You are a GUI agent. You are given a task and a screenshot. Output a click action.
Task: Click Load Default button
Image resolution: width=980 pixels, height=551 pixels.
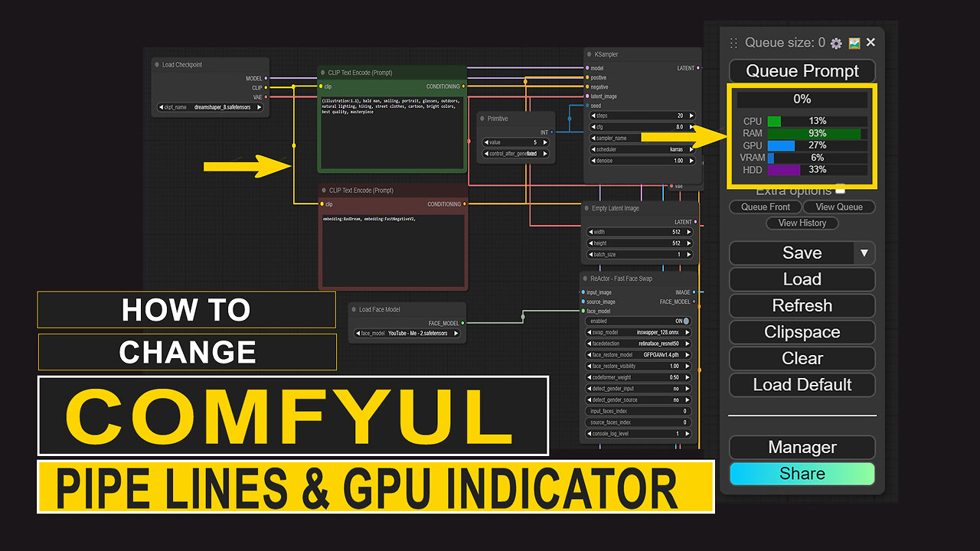pyautogui.click(x=802, y=385)
